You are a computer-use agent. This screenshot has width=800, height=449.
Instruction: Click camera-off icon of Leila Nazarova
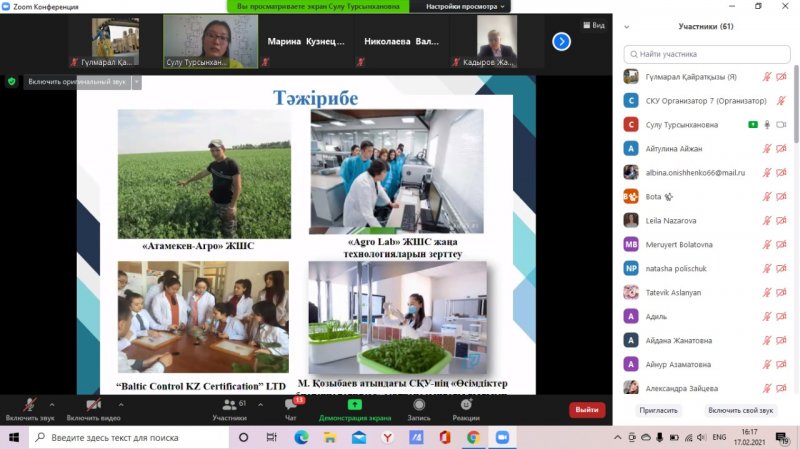[x=781, y=220]
